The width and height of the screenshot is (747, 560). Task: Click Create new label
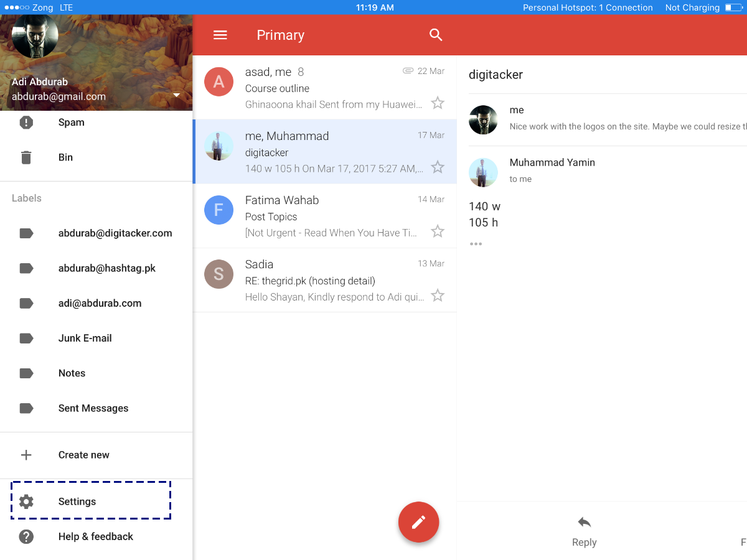(x=83, y=455)
